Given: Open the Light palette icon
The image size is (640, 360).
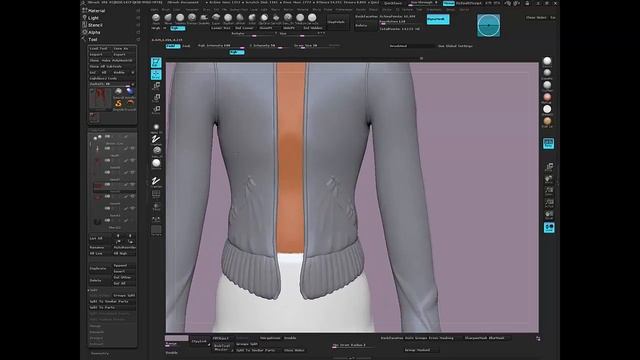Looking at the screenshot, I should [x=84, y=18].
